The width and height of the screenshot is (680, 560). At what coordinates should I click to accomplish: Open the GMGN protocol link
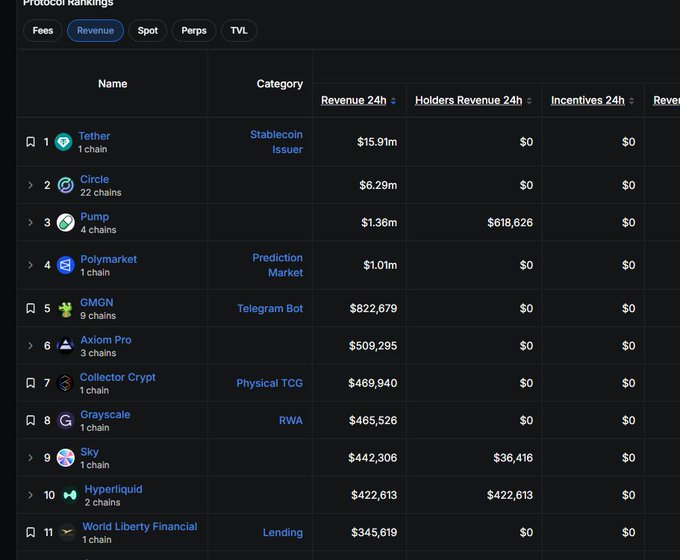pos(97,302)
